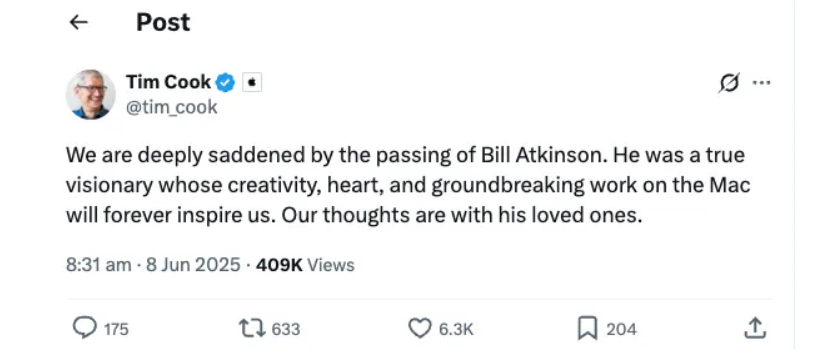Share the post via upload-arrow icon
This screenshot has height=362, width=816.
coord(755,328)
